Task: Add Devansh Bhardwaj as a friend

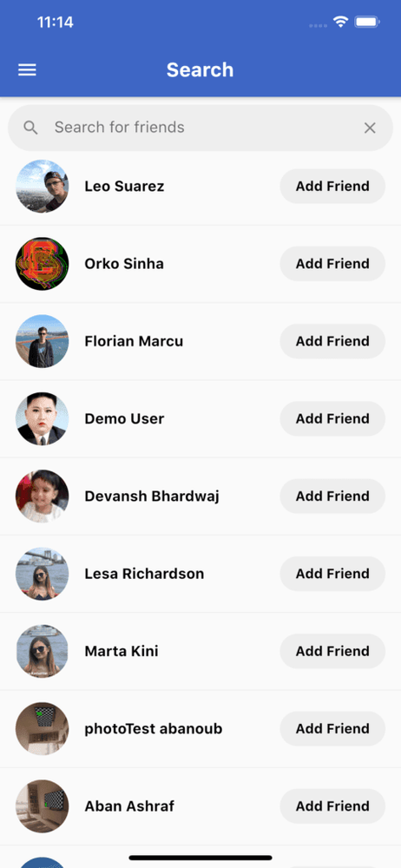Action: tap(332, 496)
